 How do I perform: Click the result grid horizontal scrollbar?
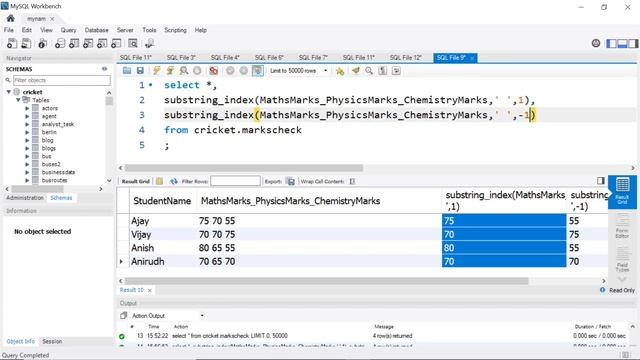point(327,281)
